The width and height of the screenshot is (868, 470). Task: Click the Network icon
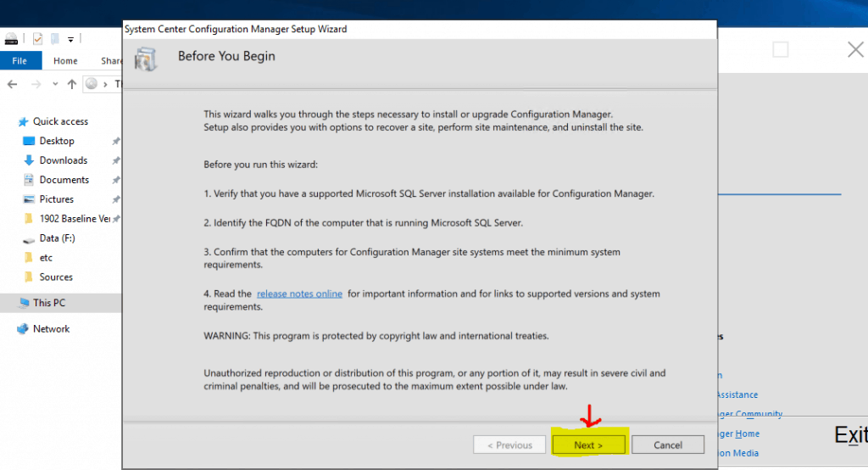(22, 328)
